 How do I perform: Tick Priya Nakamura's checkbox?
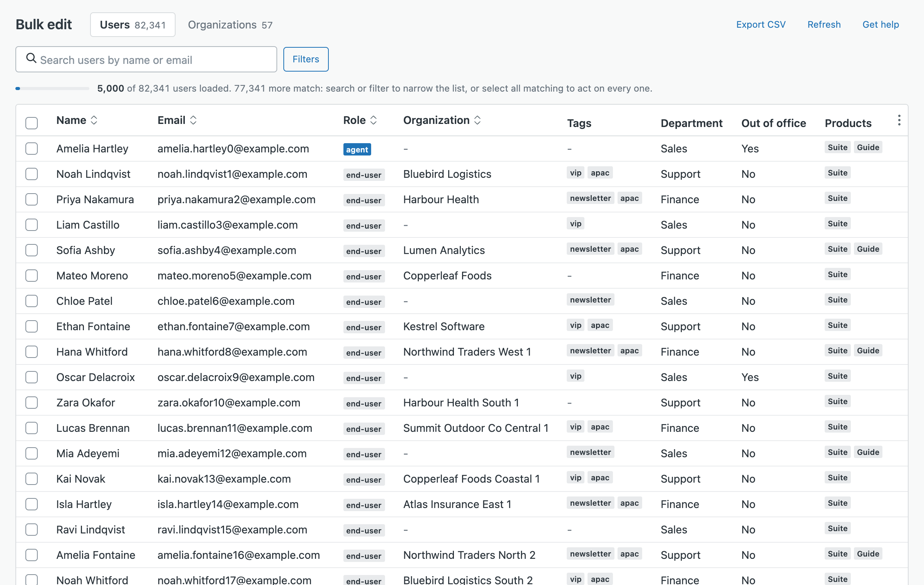32,199
